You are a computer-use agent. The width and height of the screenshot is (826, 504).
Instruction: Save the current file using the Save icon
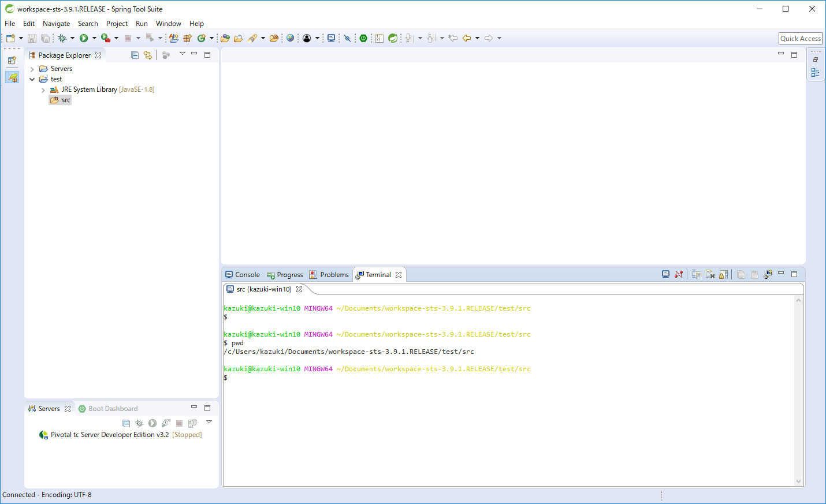(x=32, y=38)
